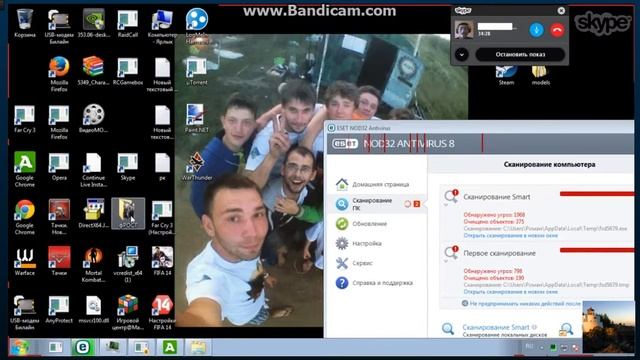Click the lighthouse picture thumbnail

pos(608,327)
